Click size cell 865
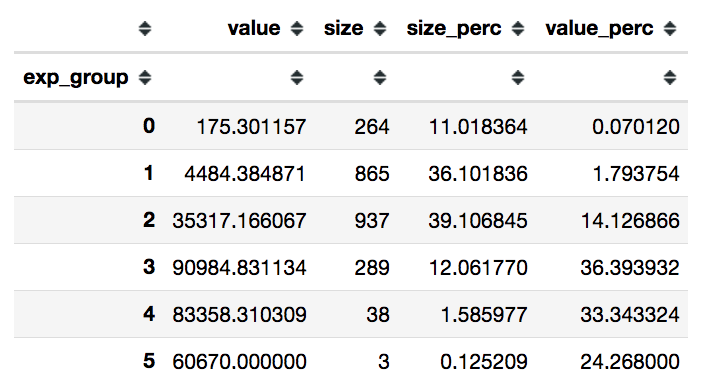This screenshot has height=390, width=704. pos(372,174)
